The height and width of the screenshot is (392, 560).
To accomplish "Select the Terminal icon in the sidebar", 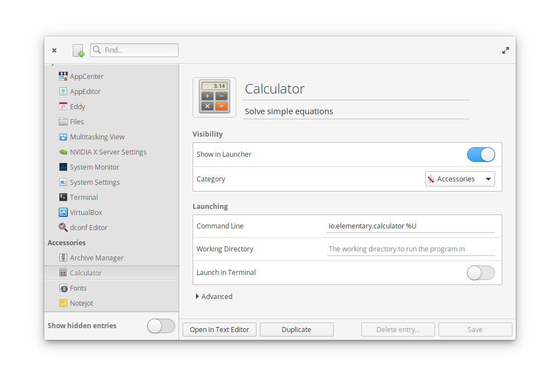I will point(63,197).
